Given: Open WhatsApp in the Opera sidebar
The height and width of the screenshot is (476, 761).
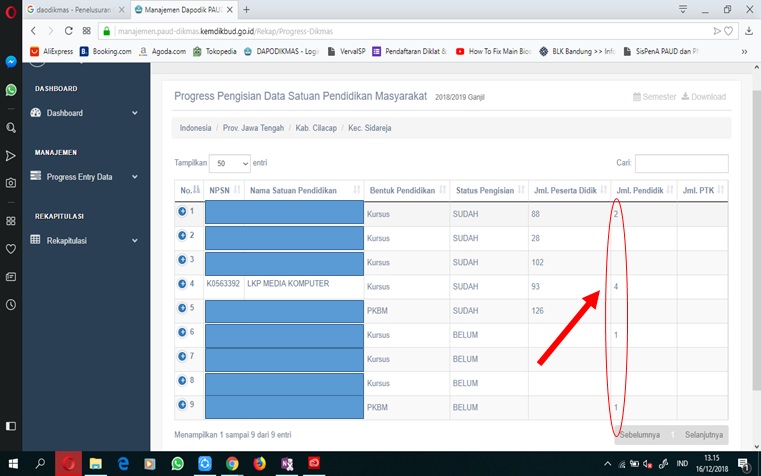Looking at the screenshot, I should click(x=11, y=90).
